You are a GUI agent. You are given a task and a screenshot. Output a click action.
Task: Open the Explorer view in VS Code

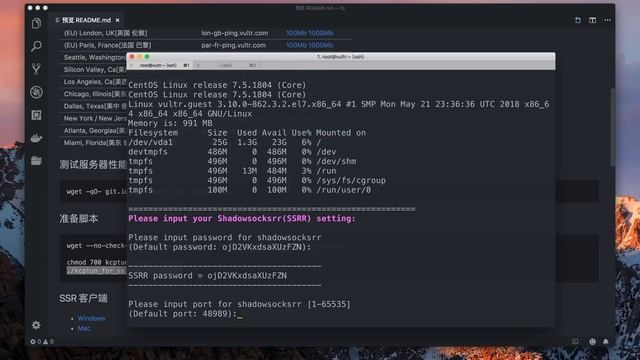point(36,23)
